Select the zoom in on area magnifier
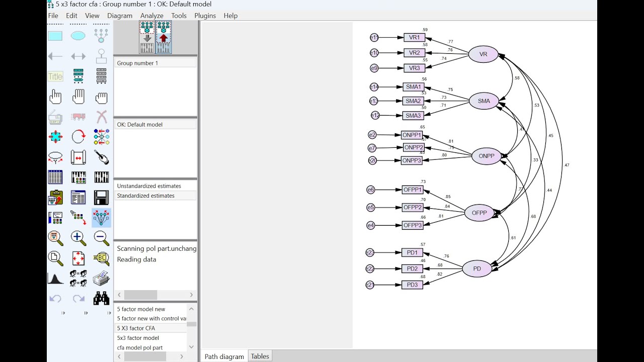Image resolution: width=644 pixels, height=362 pixels. pyautogui.click(x=55, y=237)
